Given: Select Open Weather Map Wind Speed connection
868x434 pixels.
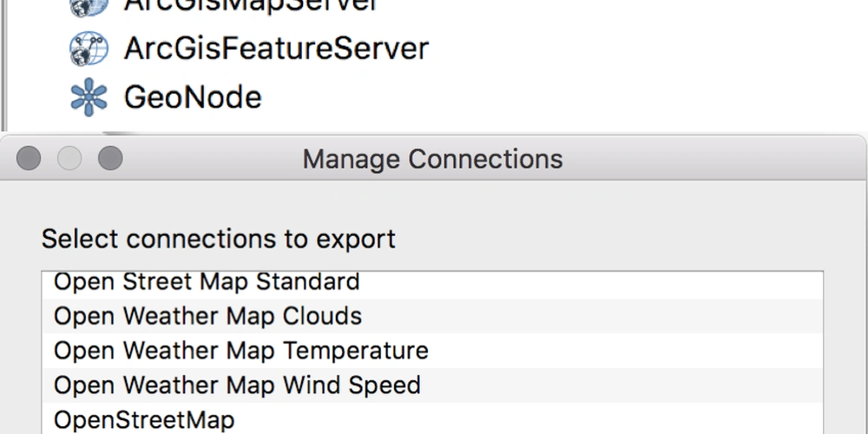Looking at the screenshot, I should 432,385.
